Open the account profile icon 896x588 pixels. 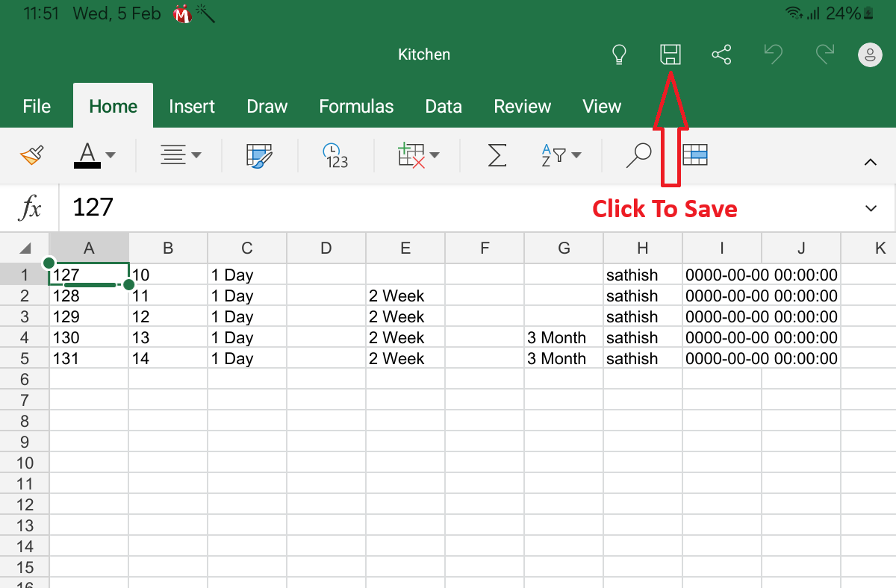pyautogui.click(x=870, y=54)
